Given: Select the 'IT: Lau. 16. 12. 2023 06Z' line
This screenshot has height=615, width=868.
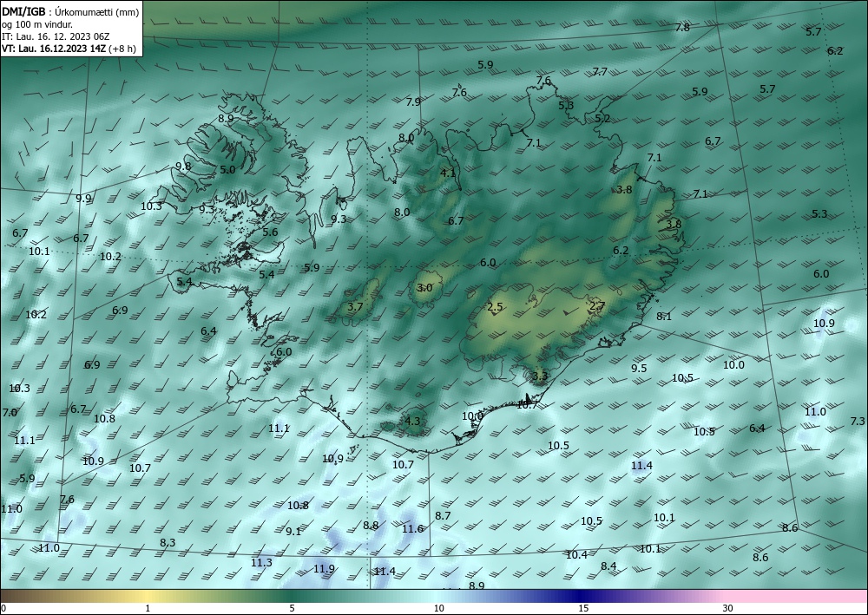Looking at the screenshot, I should (x=56, y=36).
